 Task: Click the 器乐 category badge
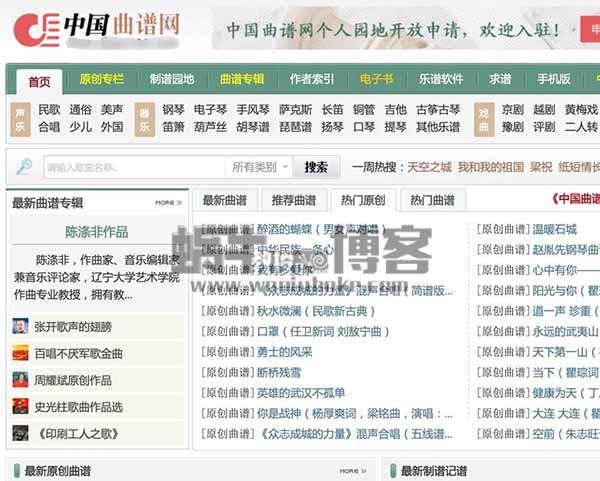[145, 119]
